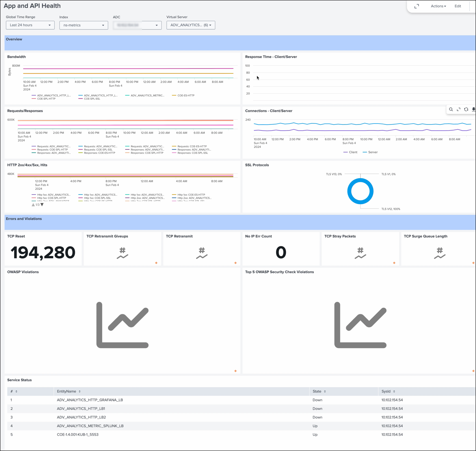Go to next HTTP hits legend page
The height and width of the screenshot is (451, 476).
42,205
